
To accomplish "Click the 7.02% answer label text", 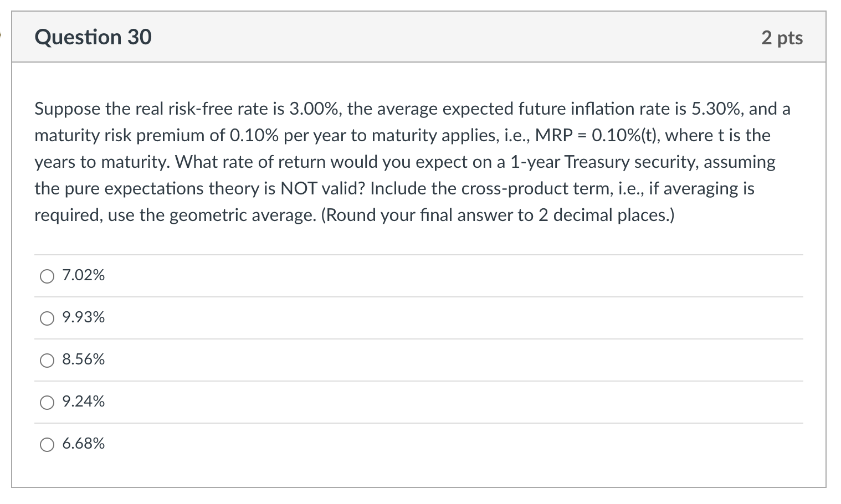I will (84, 275).
